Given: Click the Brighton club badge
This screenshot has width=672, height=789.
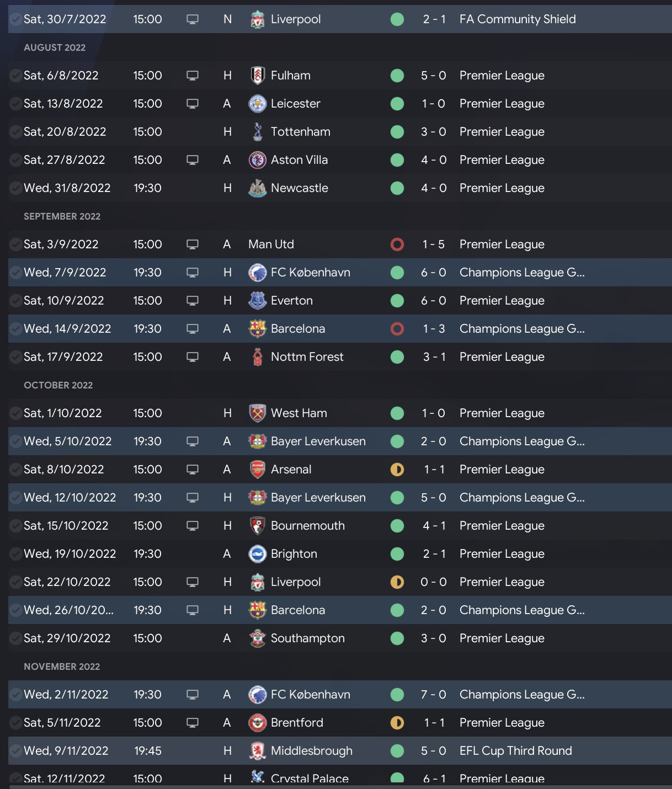Looking at the screenshot, I should (257, 554).
